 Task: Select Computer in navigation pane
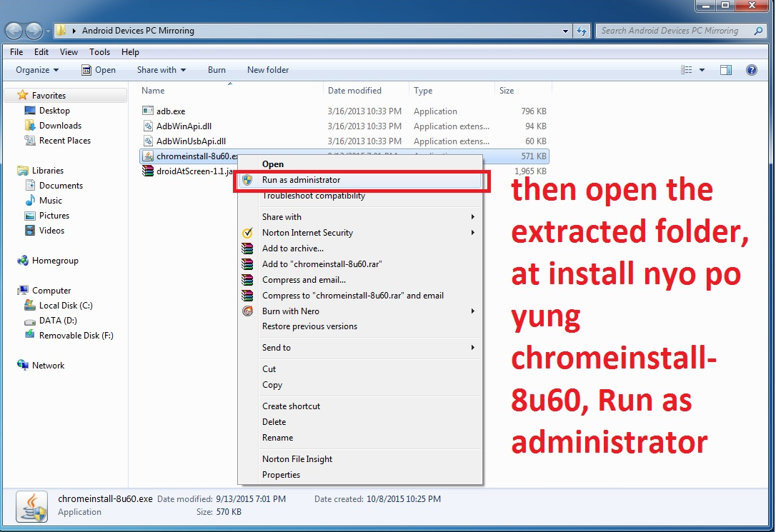pos(51,291)
